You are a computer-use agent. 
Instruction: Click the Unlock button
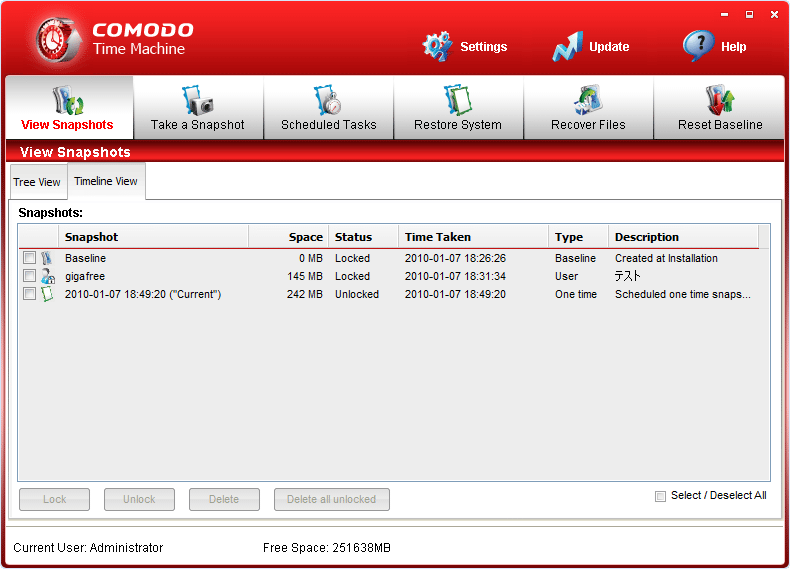139,499
